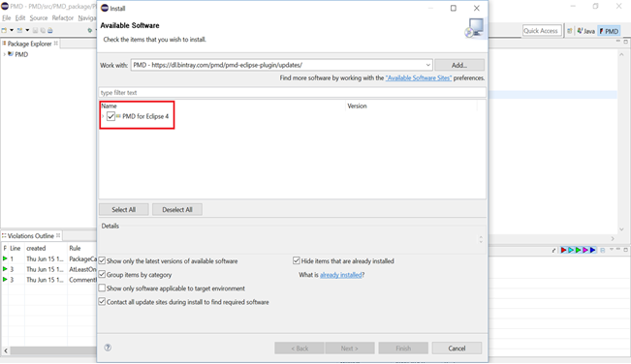Click the Violations Outline view icon
Viewport: 631px width, 364px height.
tap(4, 235)
